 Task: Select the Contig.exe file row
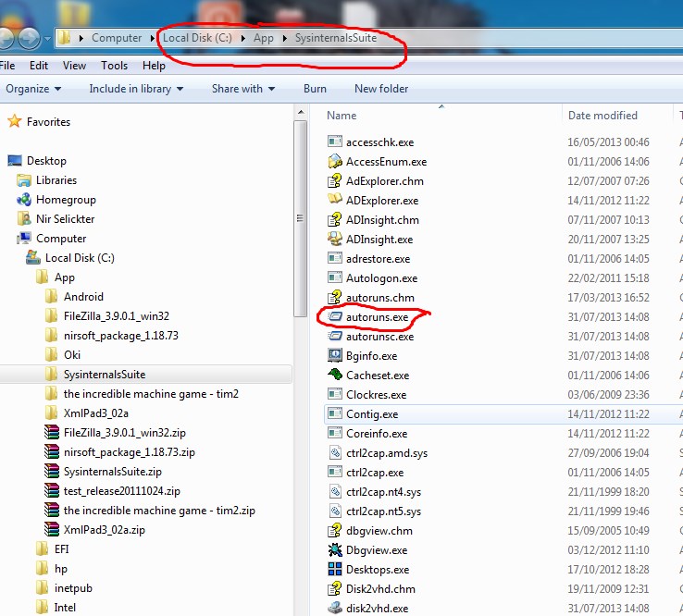503,413
